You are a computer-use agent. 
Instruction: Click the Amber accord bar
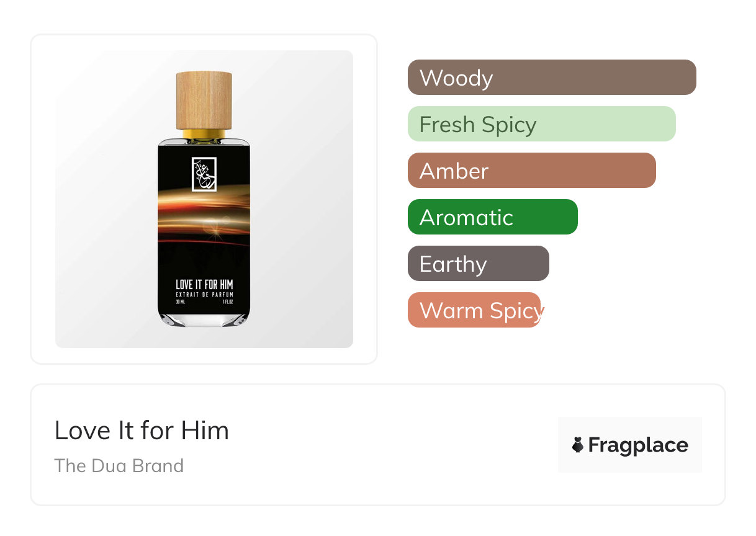point(531,171)
